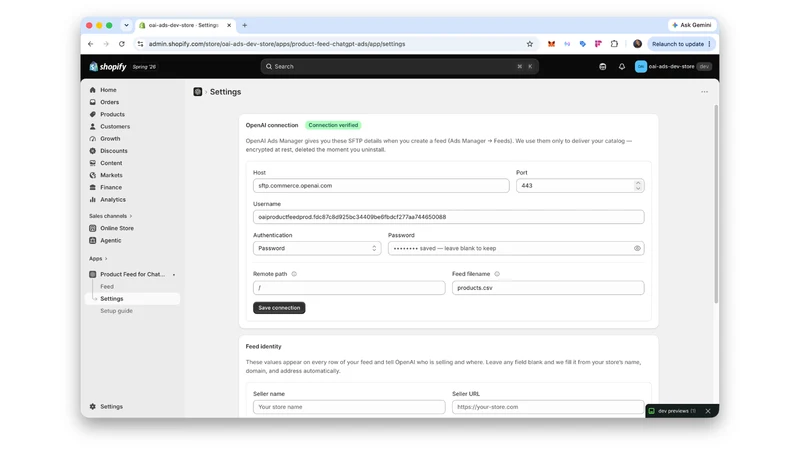Open the Setup guide sub-page

pyautogui.click(x=116, y=311)
